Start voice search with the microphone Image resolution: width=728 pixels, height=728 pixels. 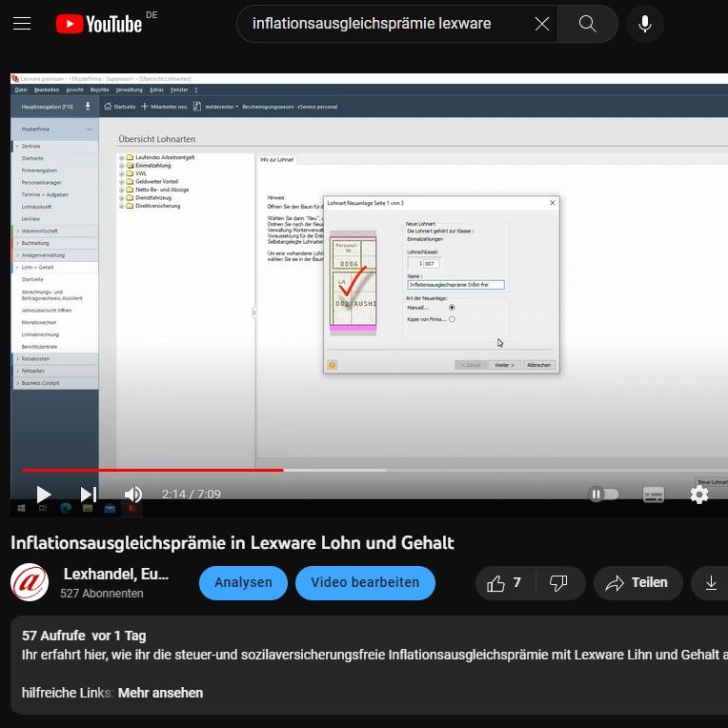(x=645, y=24)
